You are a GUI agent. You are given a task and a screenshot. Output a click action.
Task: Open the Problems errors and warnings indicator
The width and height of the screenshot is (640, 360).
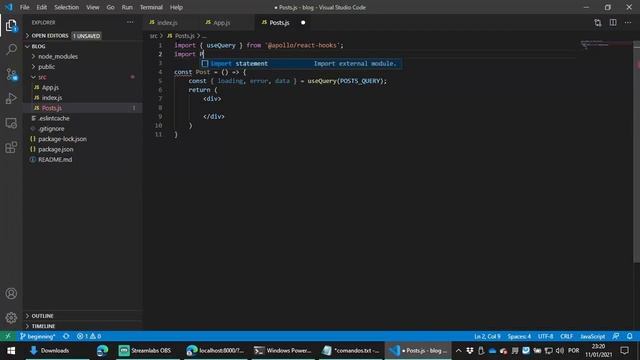click(x=89, y=336)
